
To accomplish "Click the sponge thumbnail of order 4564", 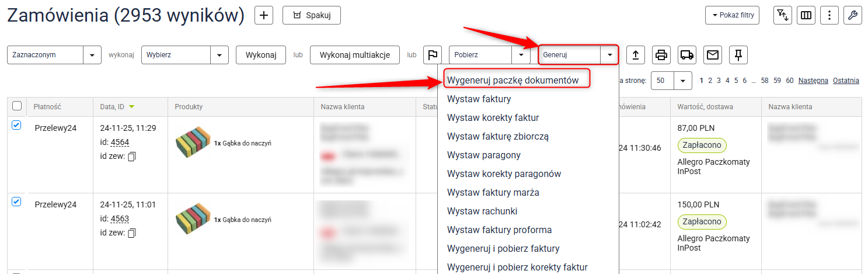I will pos(193,143).
